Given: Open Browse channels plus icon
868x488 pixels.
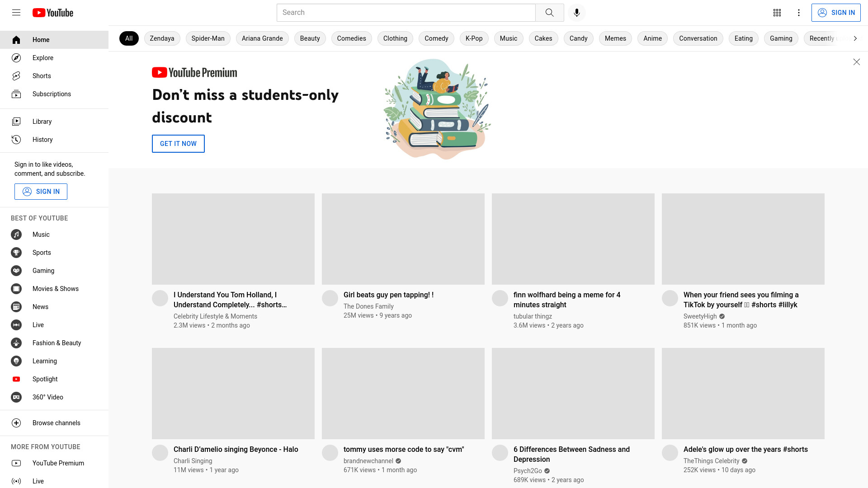Looking at the screenshot, I should (x=16, y=423).
